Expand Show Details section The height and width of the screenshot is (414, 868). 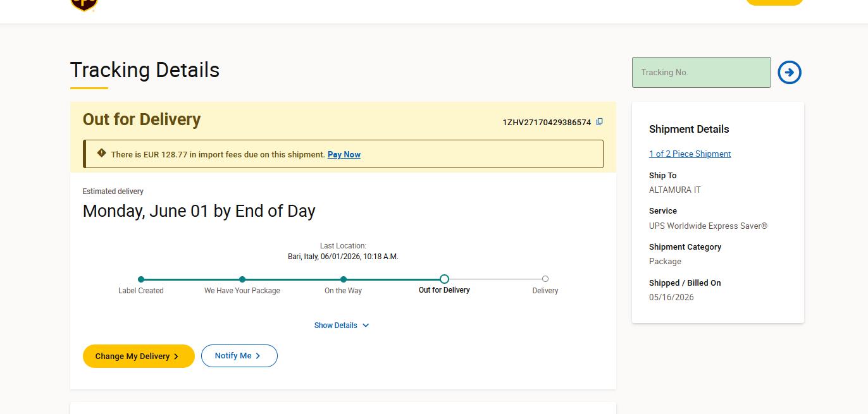[342, 326]
